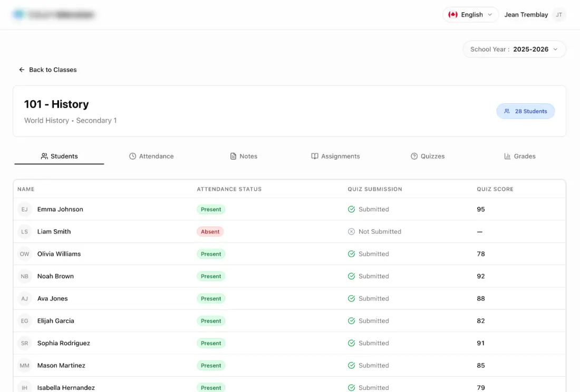The image size is (580, 392).
Task: Click the back arrow icon
Action: [x=22, y=70]
